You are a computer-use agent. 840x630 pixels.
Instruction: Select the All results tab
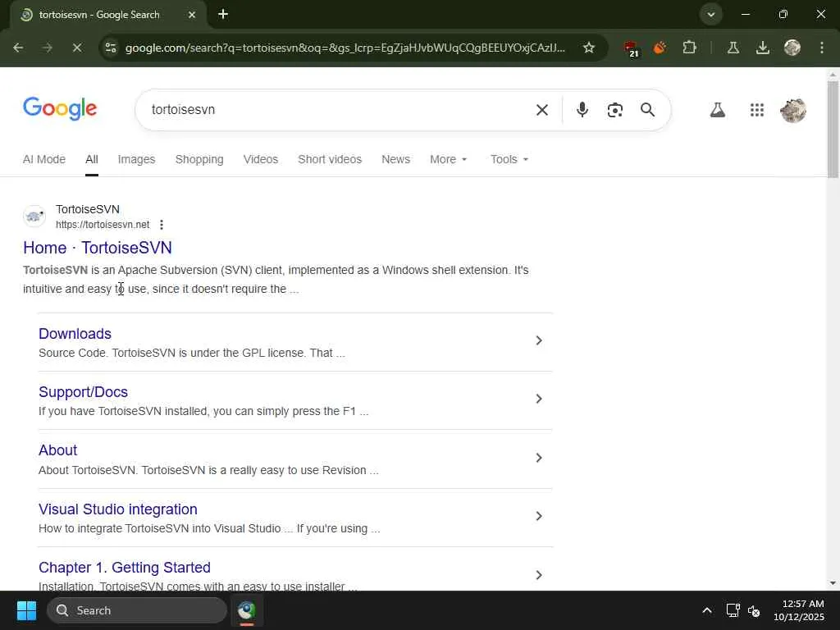pyautogui.click(x=92, y=160)
